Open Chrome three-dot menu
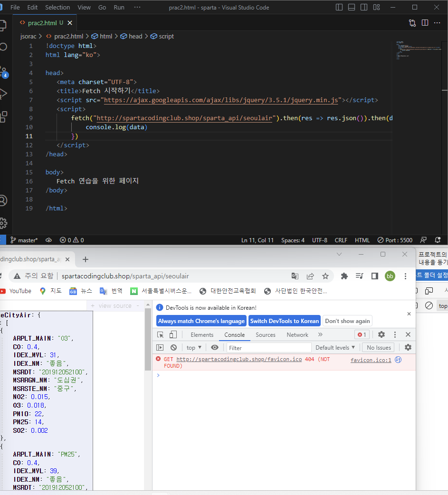448x495 pixels. tap(405, 276)
